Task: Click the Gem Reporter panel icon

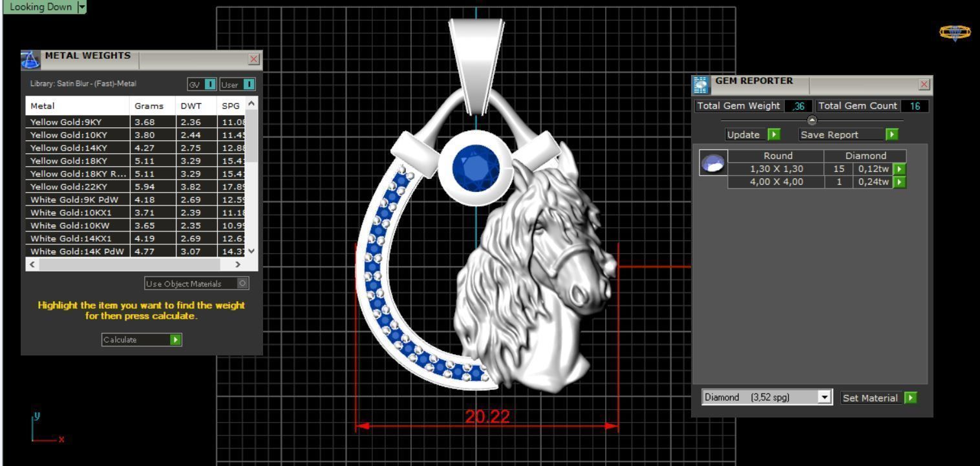Action: tap(701, 85)
